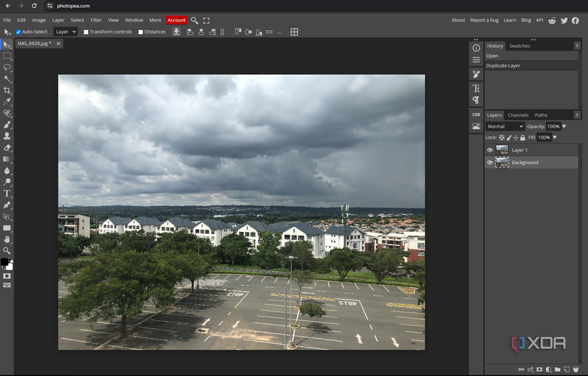The height and width of the screenshot is (376, 588).
Task: Select the Brush tool
Action: point(6,125)
